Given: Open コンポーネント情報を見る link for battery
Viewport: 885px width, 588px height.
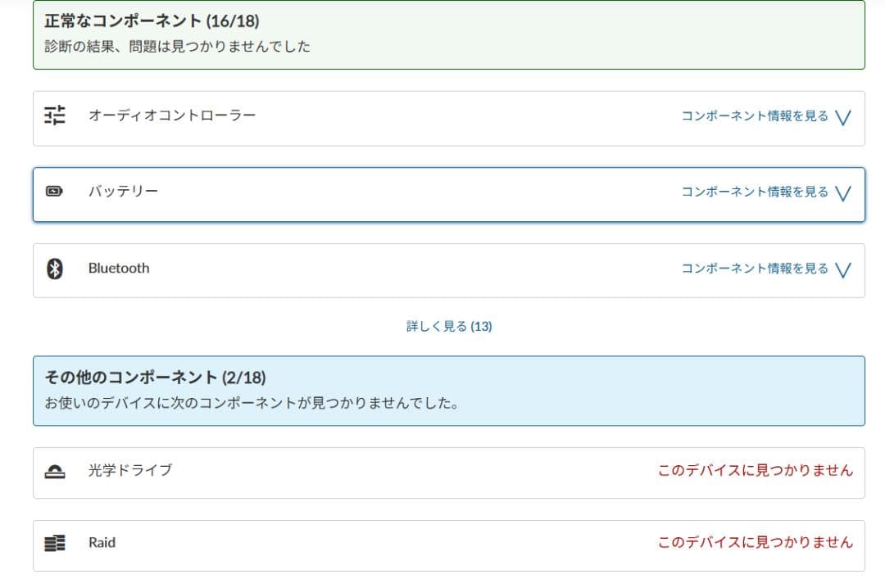Looking at the screenshot, I should (x=755, y=192).
